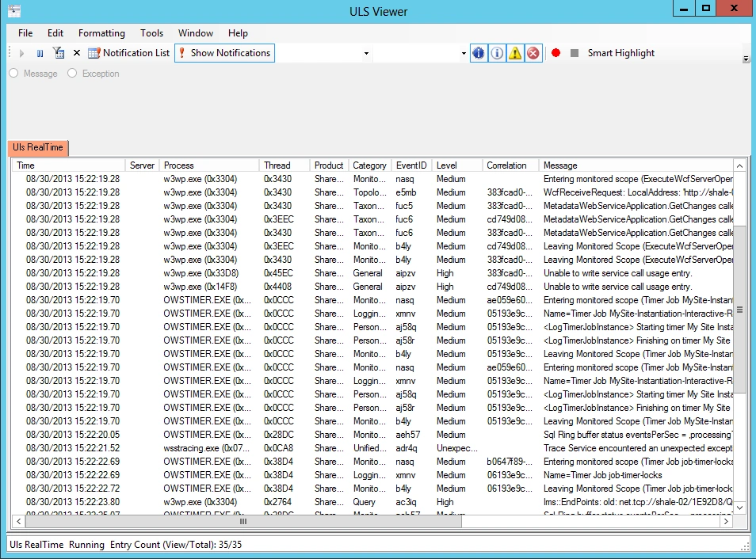Toggle yellow warning level icon
The height and width of the screenshot is (559, 756).
[515, 53]
